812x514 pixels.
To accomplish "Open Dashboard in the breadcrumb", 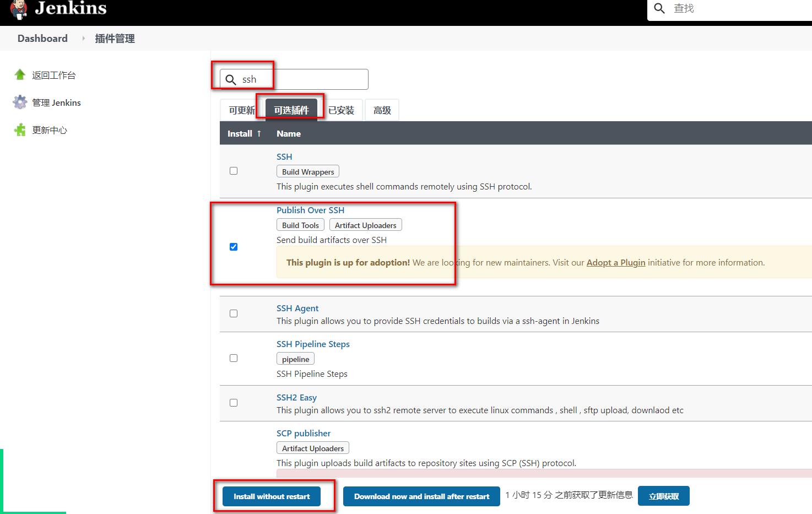I will (42, 38).
